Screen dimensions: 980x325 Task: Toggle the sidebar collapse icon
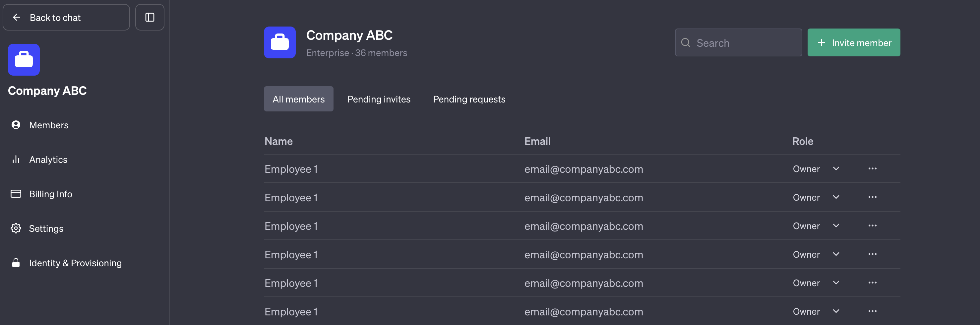coord(150,17)
